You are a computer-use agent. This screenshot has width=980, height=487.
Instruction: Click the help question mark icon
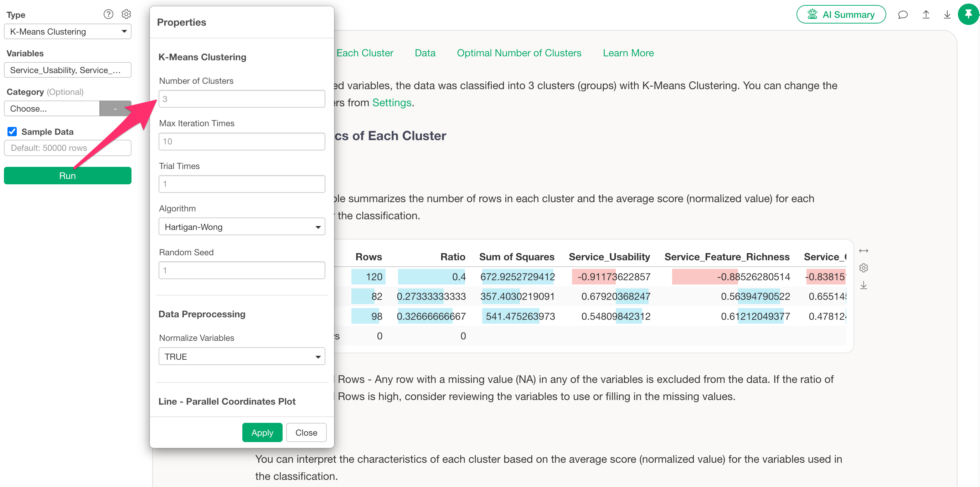point(108,15)
